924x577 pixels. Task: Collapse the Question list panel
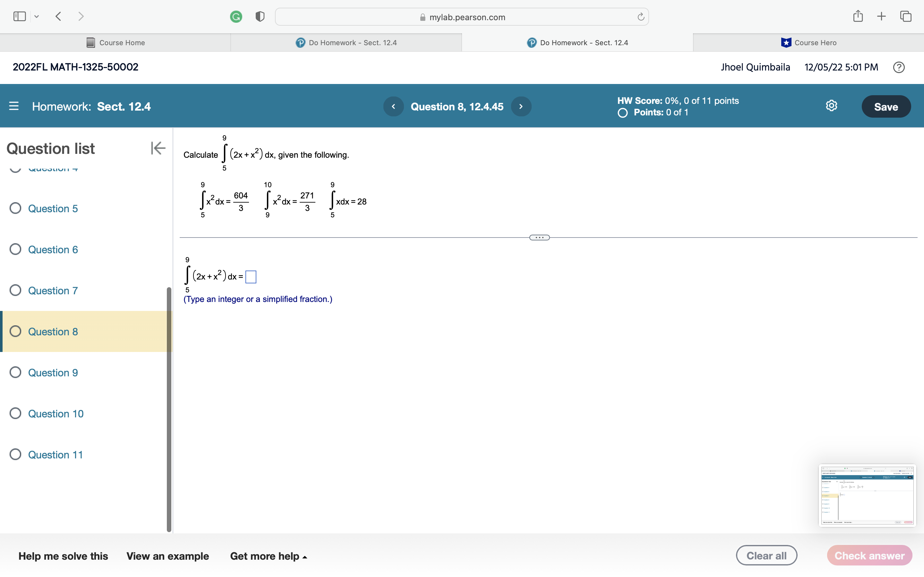(158, 148)
